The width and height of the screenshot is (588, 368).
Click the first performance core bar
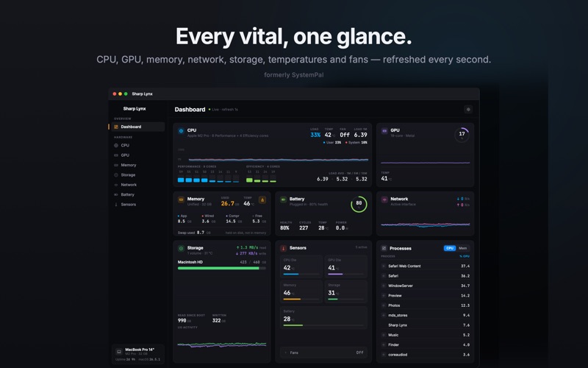(x=181, y=180)
